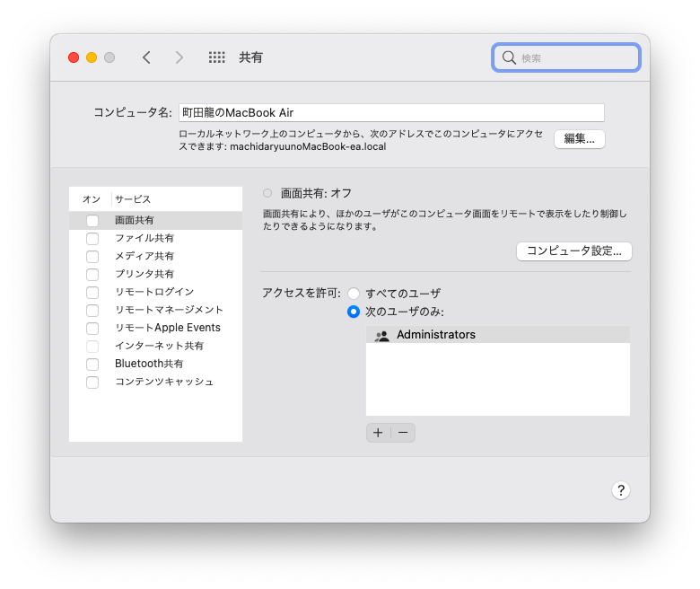Select リモートマネージメント service row
700x589 pixels.
tap(156, 310)
